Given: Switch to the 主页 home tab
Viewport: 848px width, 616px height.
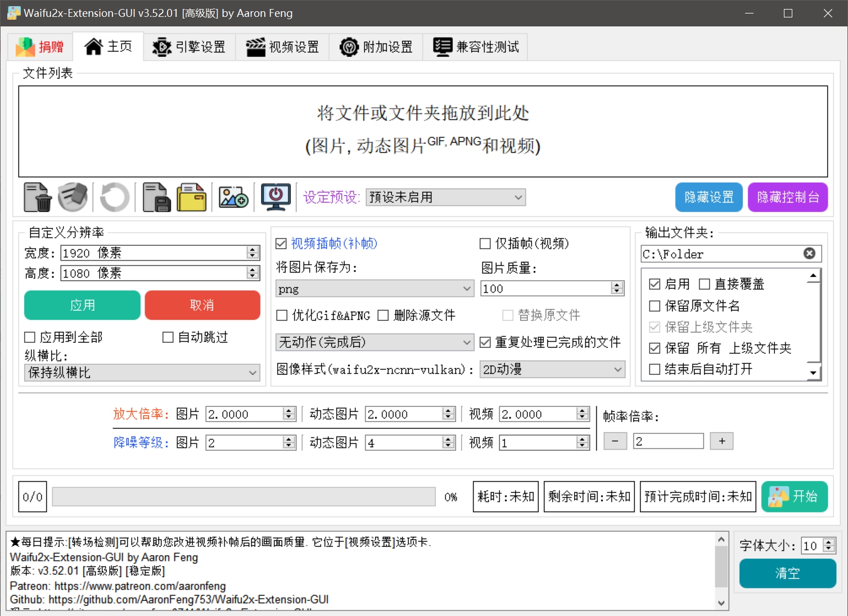Looking at the screenshot, I should [108, 46].
